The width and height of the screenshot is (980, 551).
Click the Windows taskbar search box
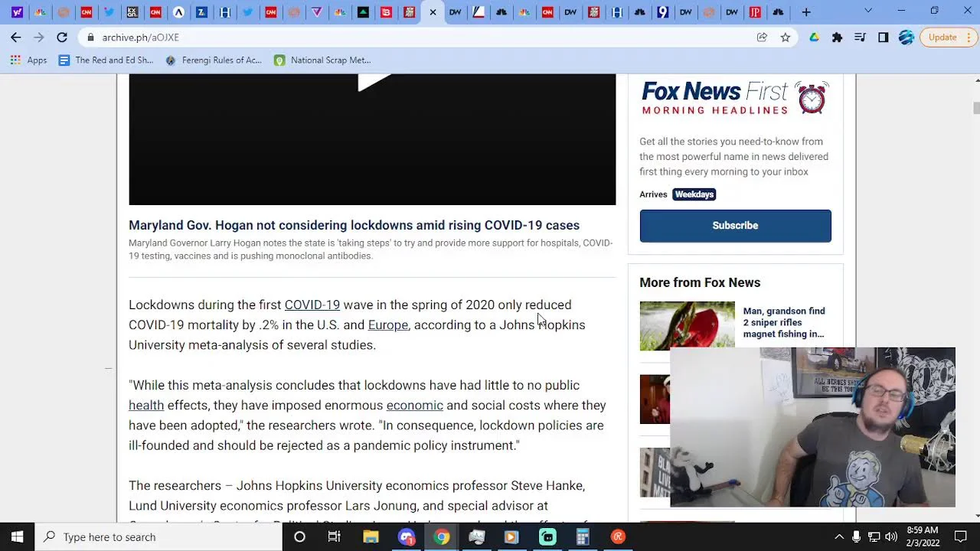161,536
